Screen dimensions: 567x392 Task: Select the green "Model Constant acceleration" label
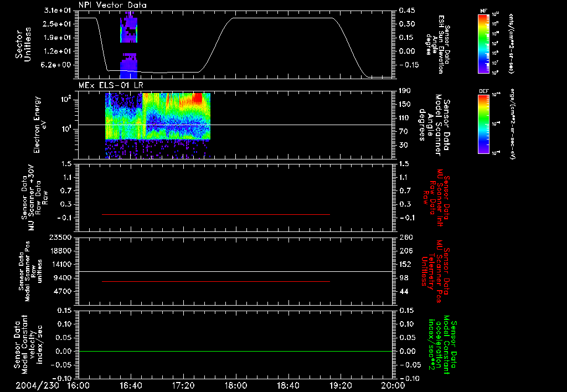(442, 344)
